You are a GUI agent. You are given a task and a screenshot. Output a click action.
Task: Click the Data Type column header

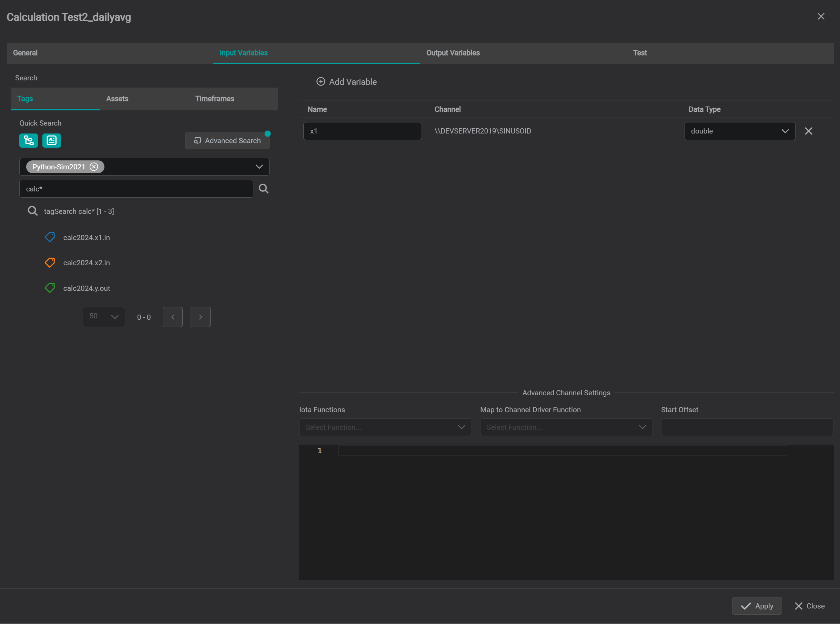coord(704,109)
